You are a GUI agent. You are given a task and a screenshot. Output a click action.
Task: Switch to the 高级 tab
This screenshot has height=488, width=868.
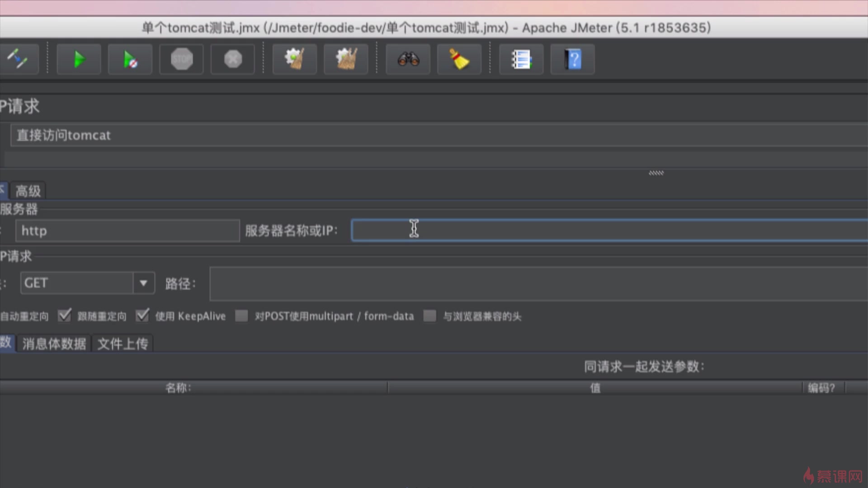28,191
